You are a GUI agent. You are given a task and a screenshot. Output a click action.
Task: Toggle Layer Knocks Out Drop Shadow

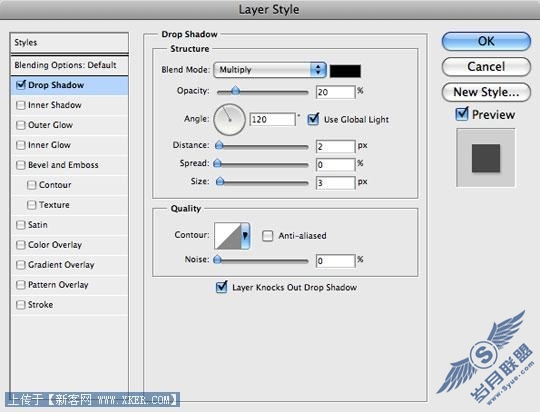221,287
